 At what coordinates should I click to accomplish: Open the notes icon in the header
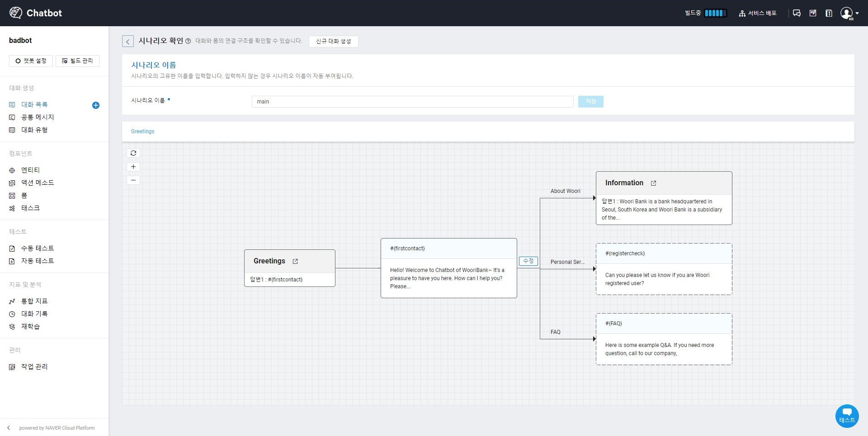[813, 13]
